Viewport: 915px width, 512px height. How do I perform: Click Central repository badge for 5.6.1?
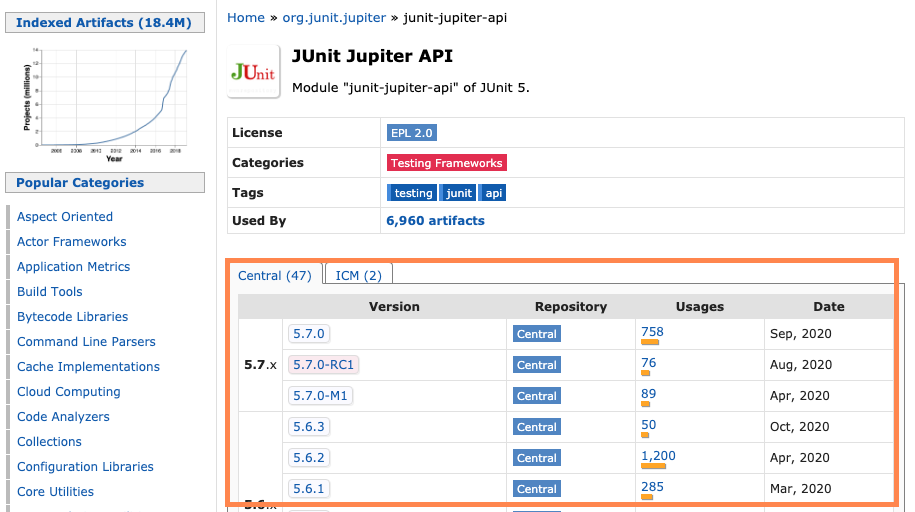point(537,489)
